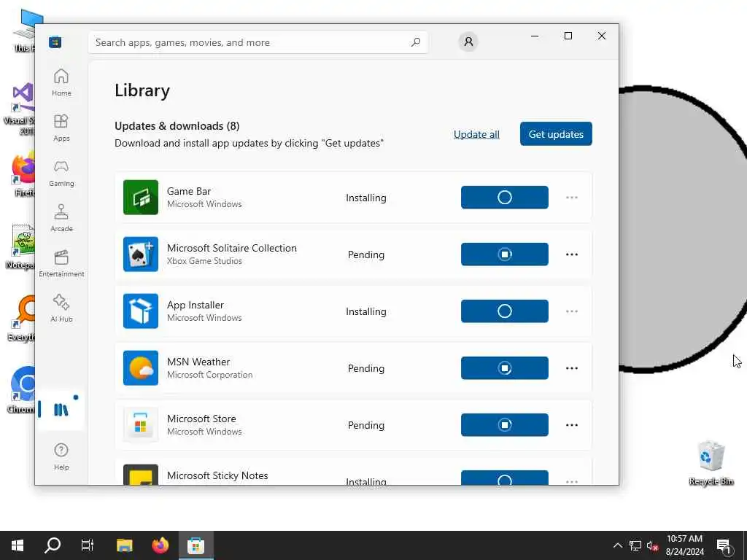Click the search apps input field
Image resolution: width=747 pixels, height=560 pixels.
pos(258,42)
